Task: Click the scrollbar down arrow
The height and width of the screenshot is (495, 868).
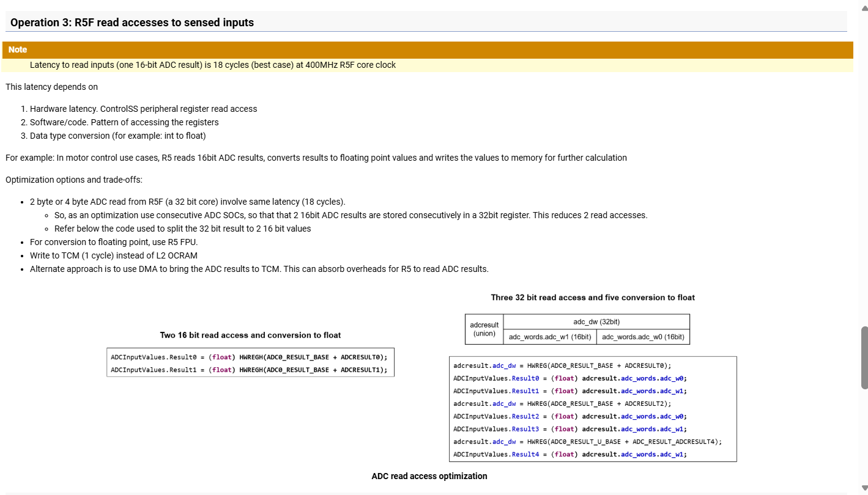Action: 864,489
